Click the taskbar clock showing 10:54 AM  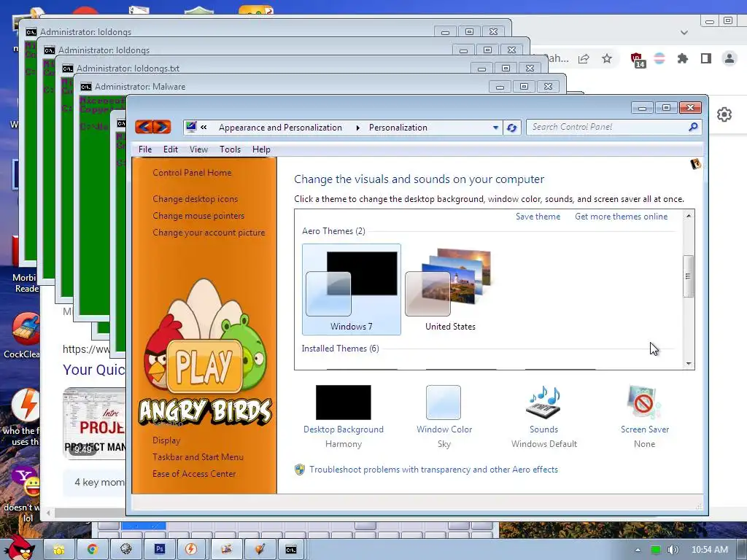[x=710, y=550]
